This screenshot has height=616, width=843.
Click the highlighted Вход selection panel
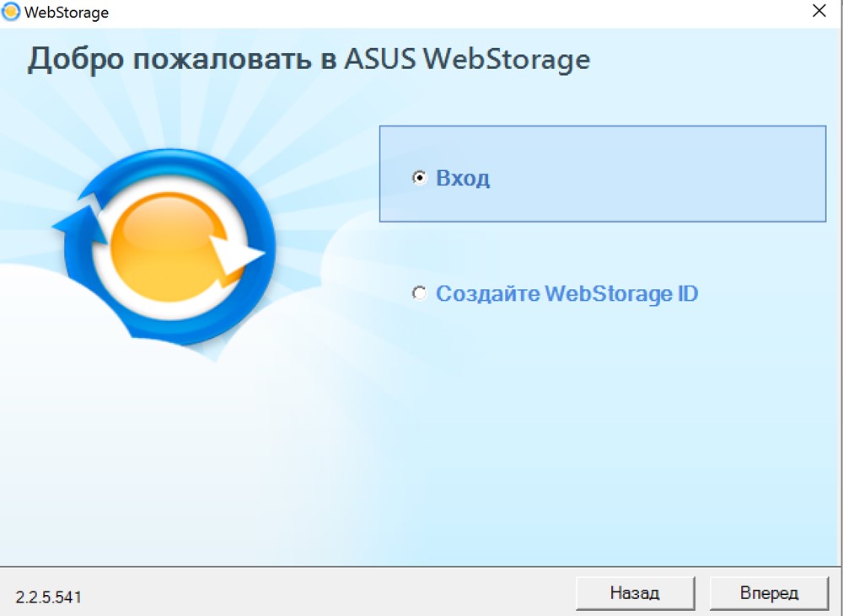(x=603, y=174)
